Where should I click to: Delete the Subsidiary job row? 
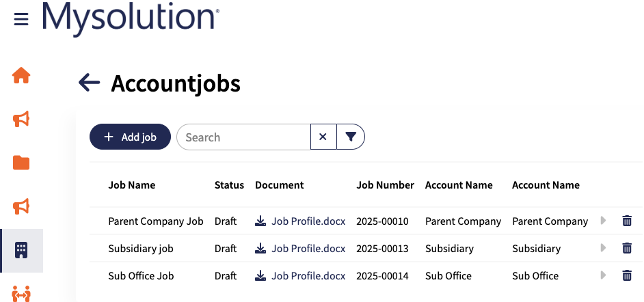[627, 248]
